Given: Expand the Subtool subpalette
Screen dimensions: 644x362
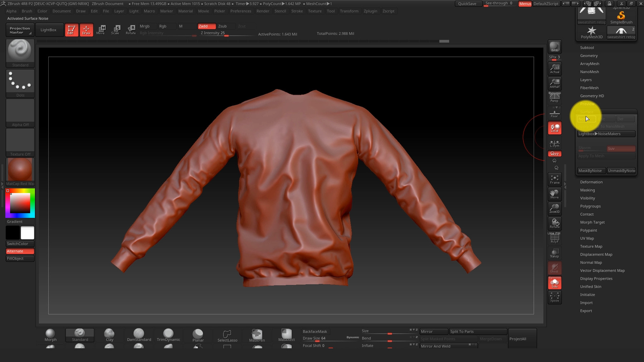Looking at the screenshot, I should coord(587,47).
